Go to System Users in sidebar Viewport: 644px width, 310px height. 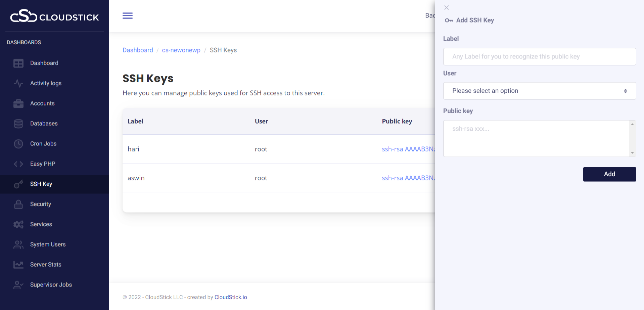coord(48,245)
